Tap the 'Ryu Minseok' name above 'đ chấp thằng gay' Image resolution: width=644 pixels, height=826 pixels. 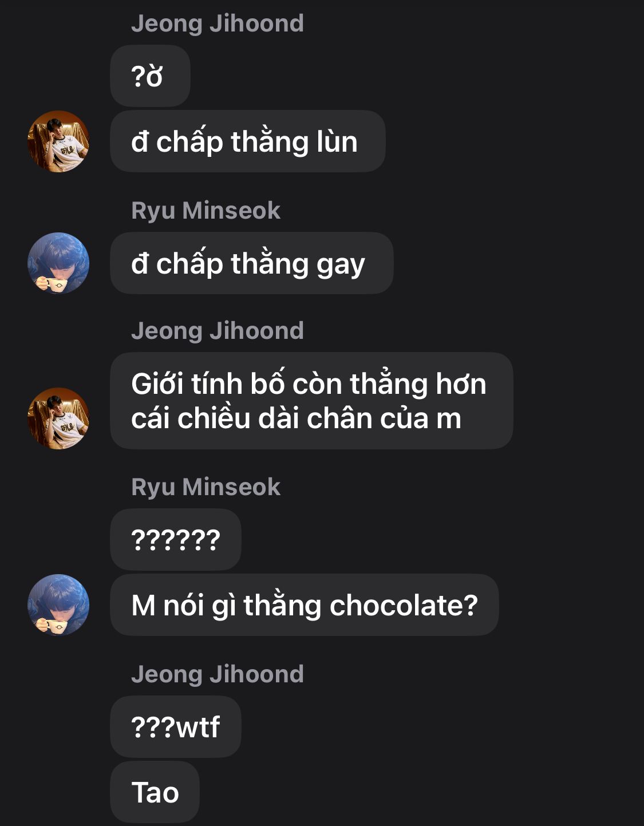tap(206, 211)
